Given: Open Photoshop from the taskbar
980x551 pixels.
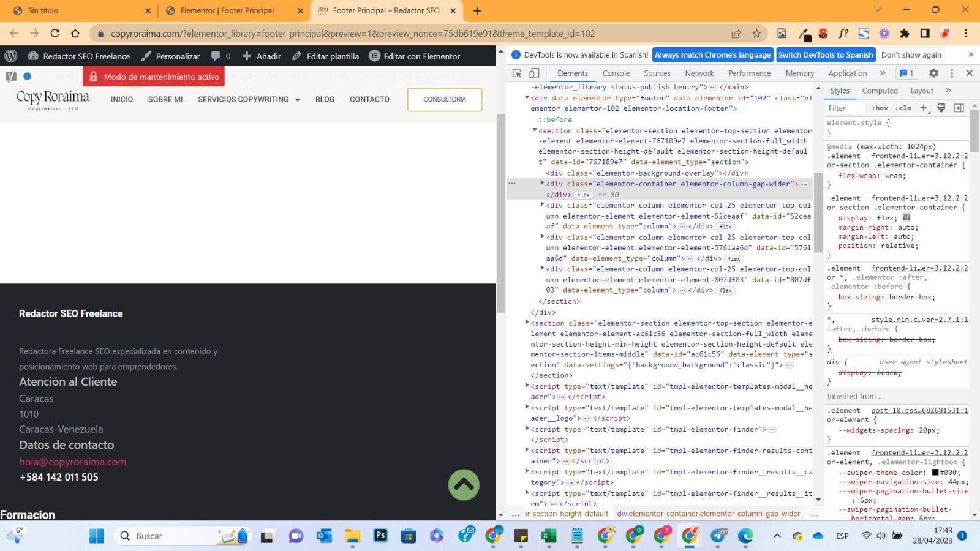Looking at the screenshot, I should point(380,536).
